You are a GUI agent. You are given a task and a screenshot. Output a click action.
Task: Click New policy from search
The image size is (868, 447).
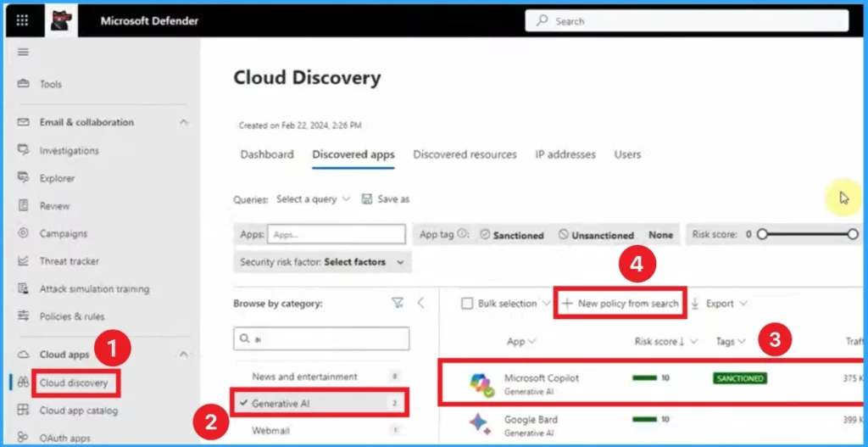tap(620, 303)
